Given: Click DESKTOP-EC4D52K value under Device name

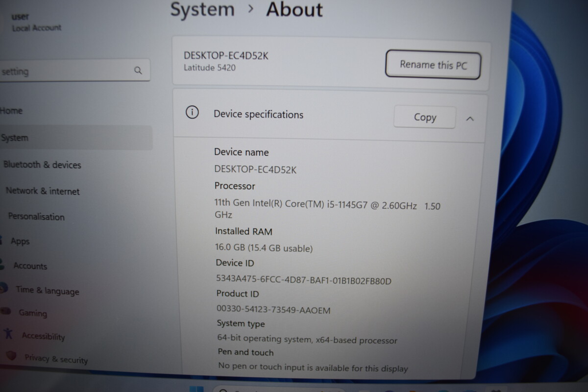Looking at the screenshot, I should click(255, 170).
